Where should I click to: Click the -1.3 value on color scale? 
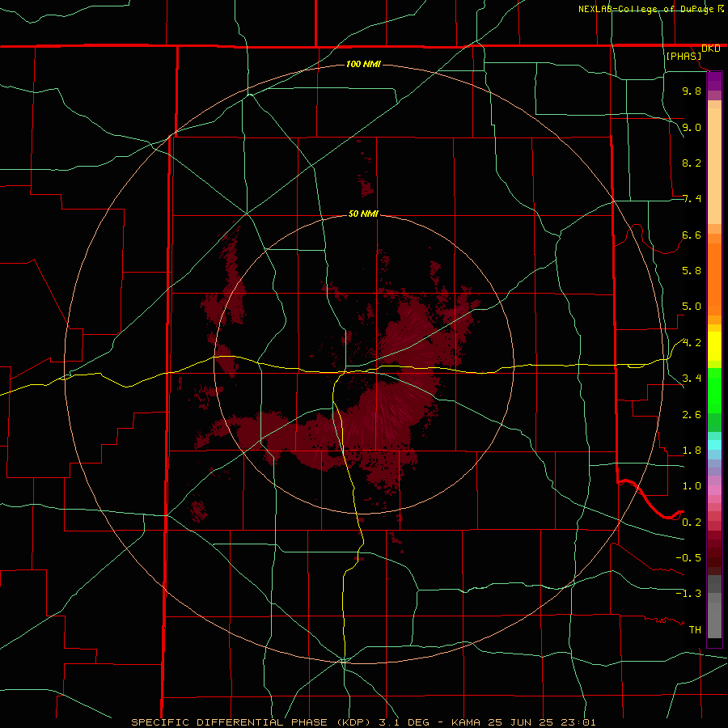(688, 594)
